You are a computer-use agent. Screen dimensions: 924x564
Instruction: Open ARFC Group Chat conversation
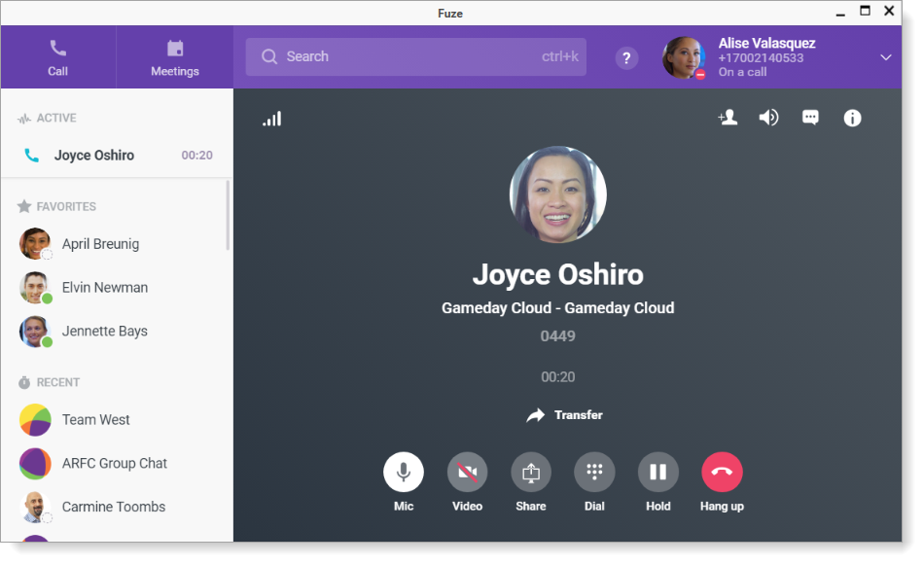point(117,463)
